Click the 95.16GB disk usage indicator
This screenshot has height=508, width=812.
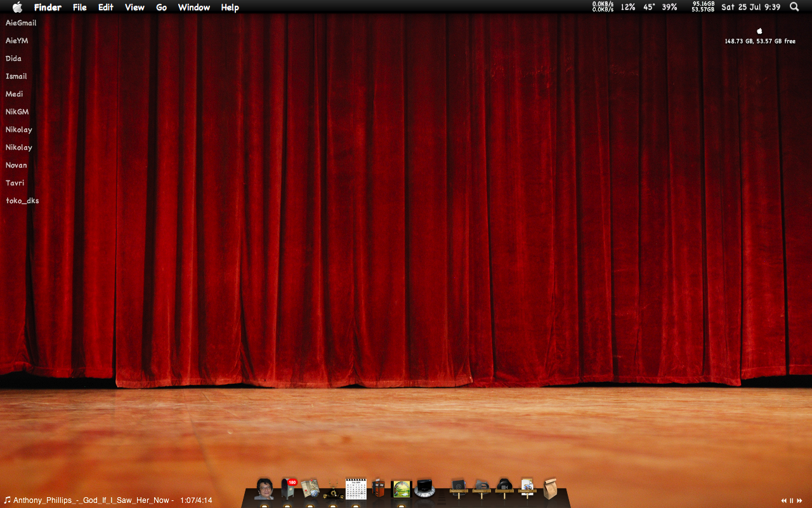point(703,7)
